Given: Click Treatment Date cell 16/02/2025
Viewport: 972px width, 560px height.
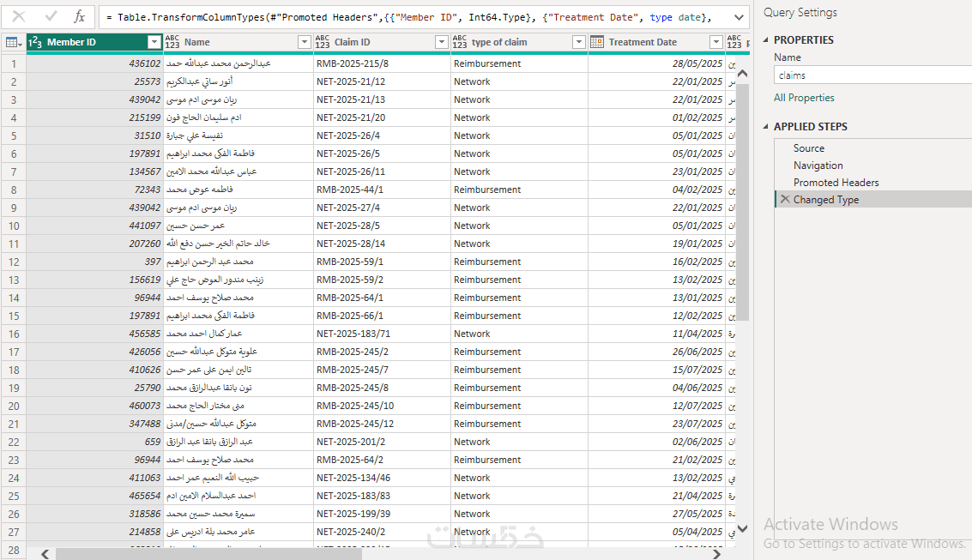Looking at the screenshot, I should click(x=655, y=262).
